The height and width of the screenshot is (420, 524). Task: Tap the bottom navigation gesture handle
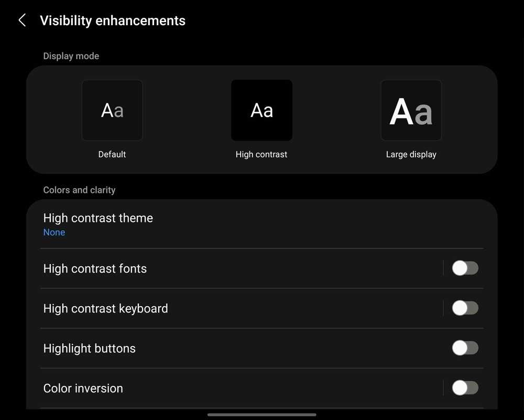261,415
